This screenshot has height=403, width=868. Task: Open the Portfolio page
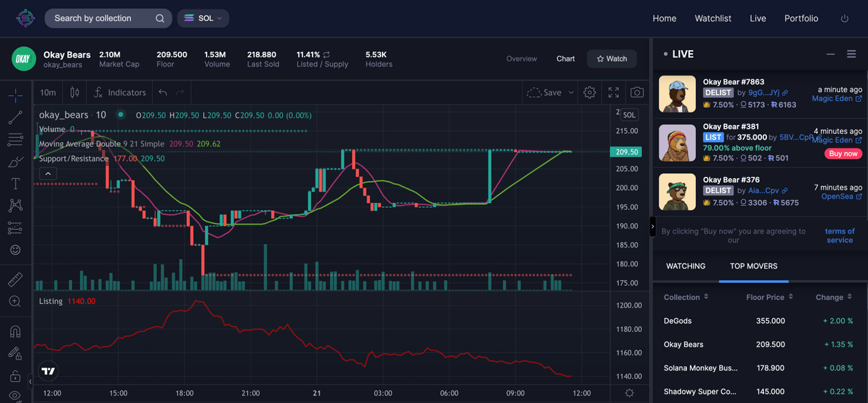[801, 18]
